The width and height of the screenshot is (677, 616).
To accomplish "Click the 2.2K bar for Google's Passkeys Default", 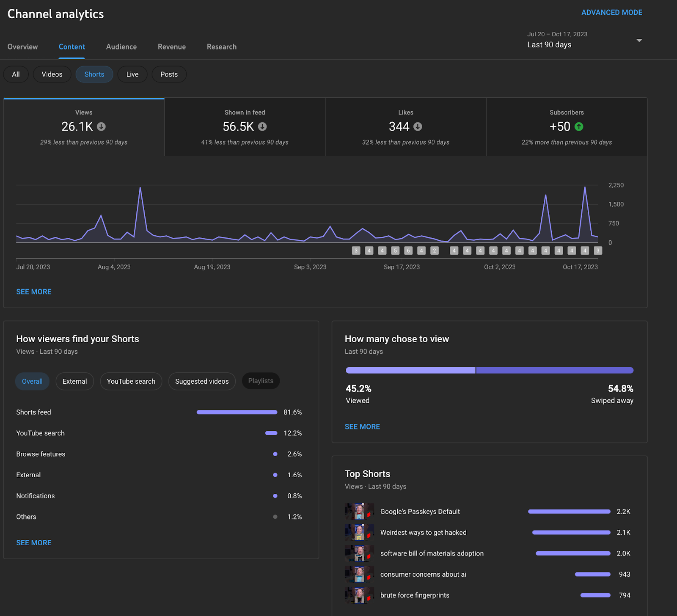I will tap(570, 511).
